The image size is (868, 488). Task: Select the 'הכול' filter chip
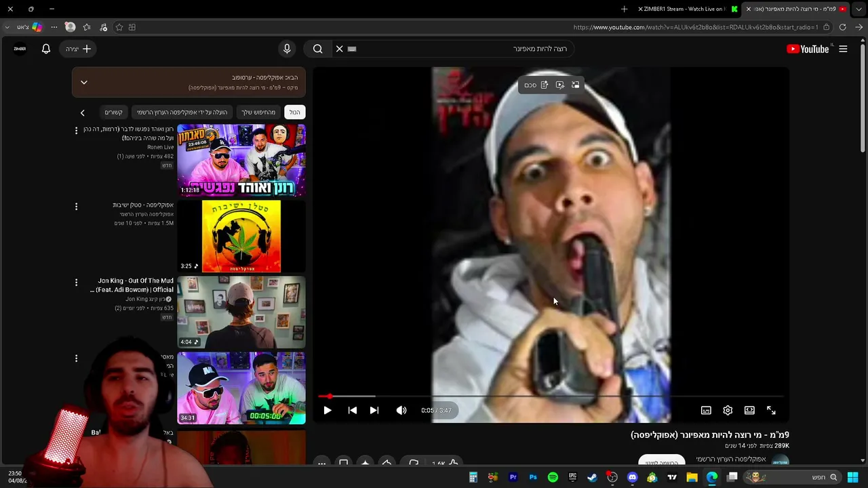pos(295,113)
